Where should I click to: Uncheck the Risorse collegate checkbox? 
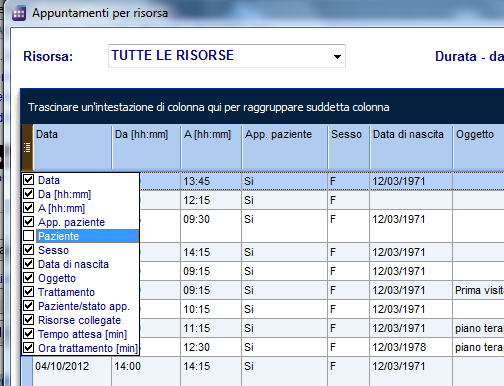click(29, 320)
